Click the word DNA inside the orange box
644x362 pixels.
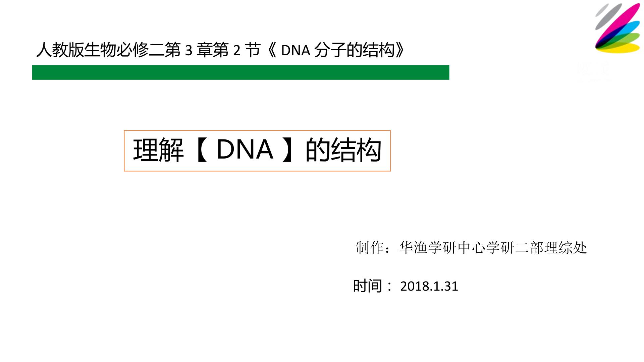click(245, 149)
